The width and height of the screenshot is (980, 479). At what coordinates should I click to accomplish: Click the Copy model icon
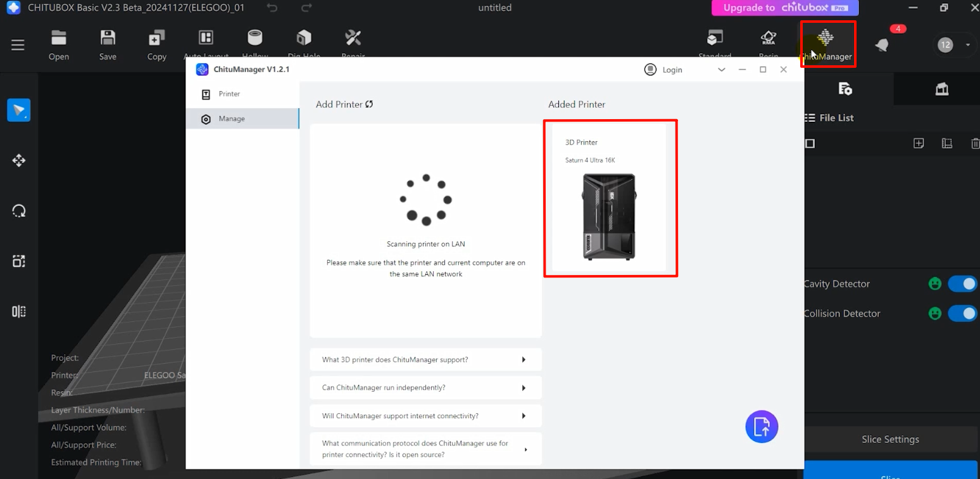(156, 44)
